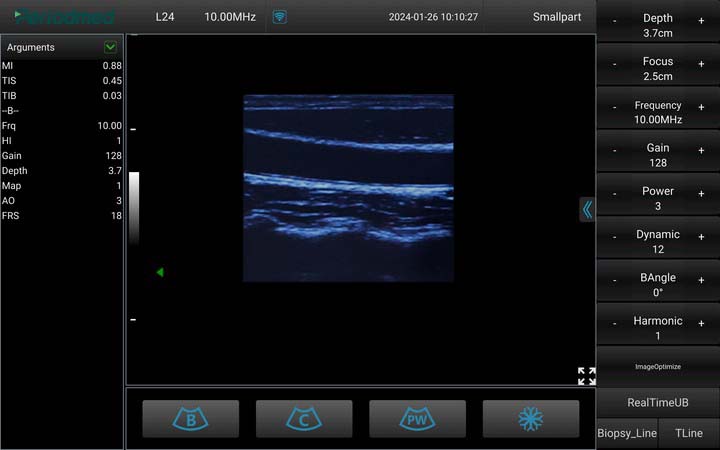Select the B mode imaging button

click(190, 418)
